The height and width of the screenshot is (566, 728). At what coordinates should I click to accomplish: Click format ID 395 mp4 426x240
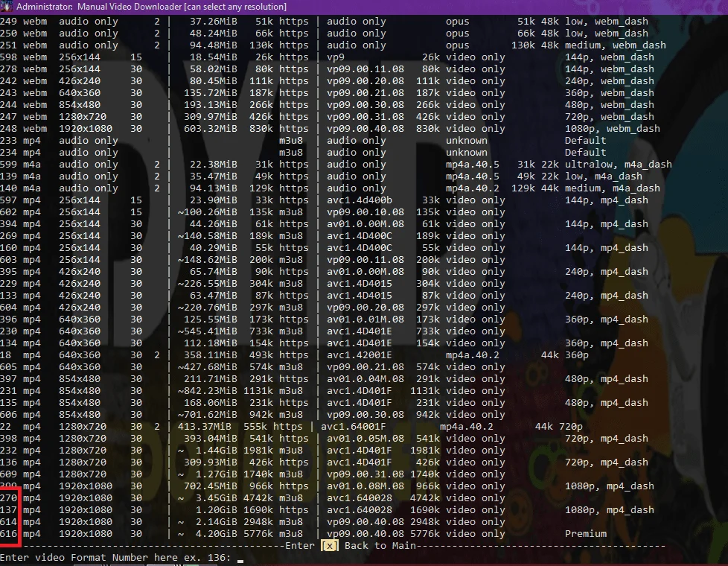click(x=8, y=272)
